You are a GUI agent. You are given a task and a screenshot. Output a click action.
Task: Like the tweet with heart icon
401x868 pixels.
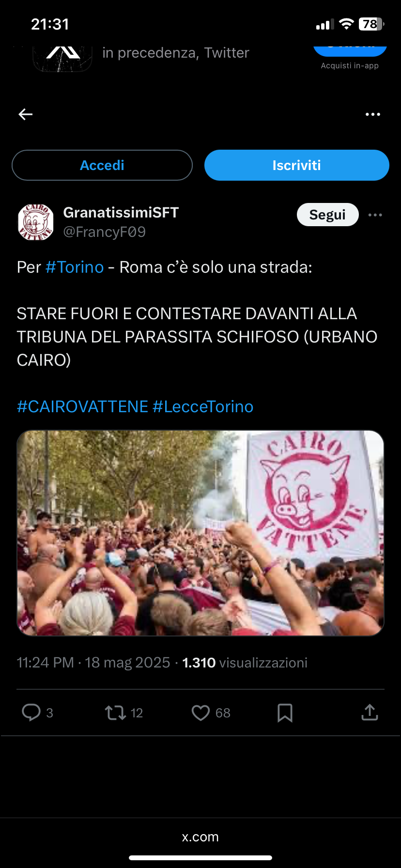(200, 713)
